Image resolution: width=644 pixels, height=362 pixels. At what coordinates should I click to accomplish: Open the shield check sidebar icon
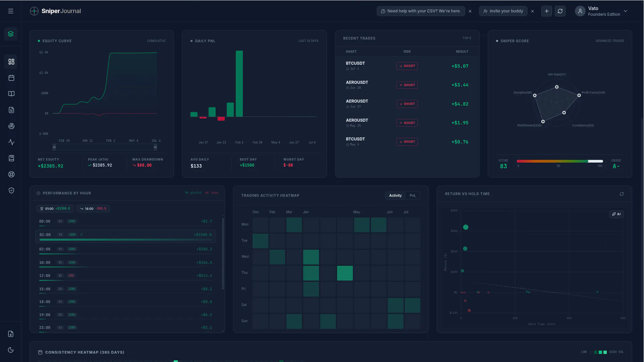point(11,190)
